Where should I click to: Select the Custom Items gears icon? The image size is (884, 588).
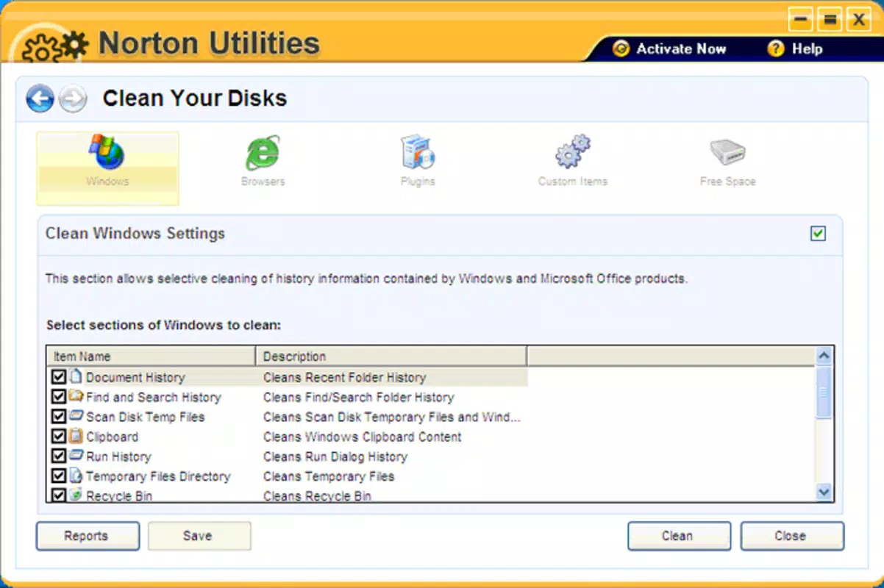click(573, 152)
